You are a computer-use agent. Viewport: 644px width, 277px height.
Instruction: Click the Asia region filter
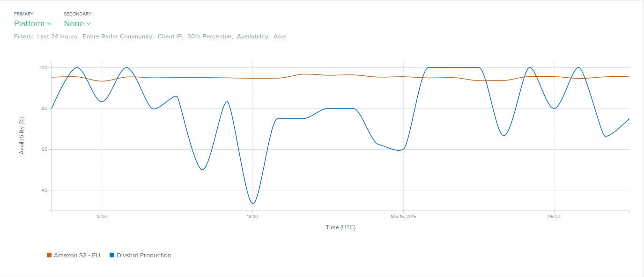click(x=280, y=36)
